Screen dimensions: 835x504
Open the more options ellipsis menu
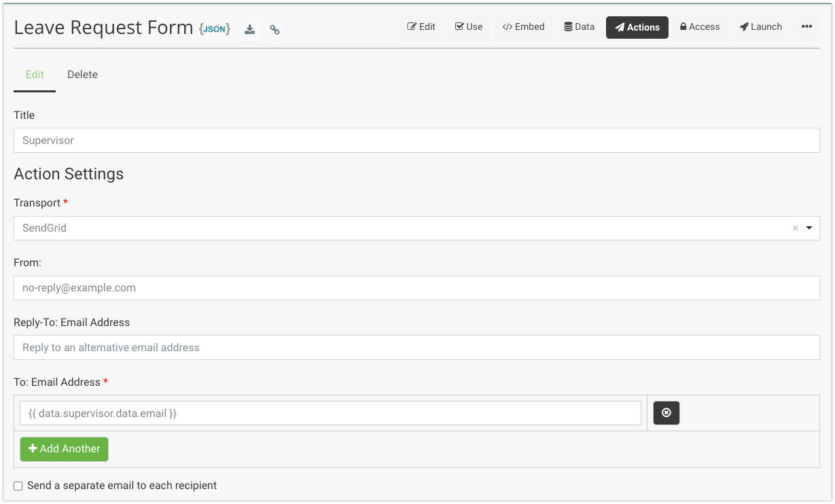click(x=806, y=27)
